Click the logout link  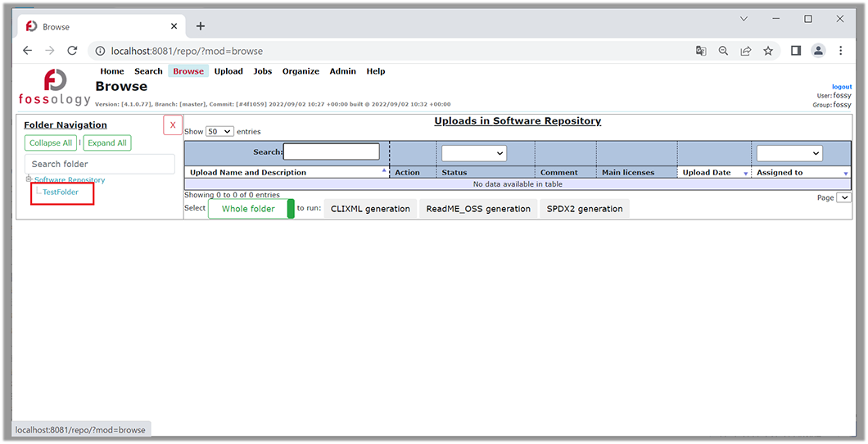[841, 87]
